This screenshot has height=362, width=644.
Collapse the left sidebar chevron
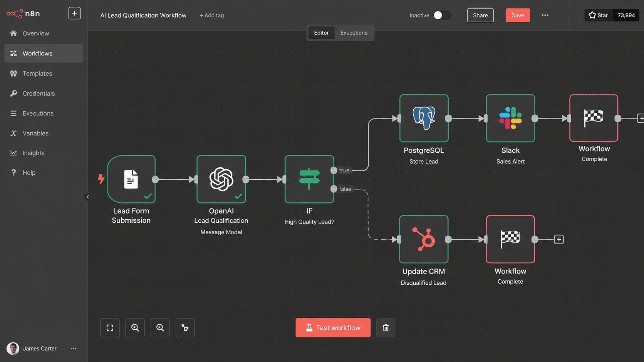tap(87, 197)
